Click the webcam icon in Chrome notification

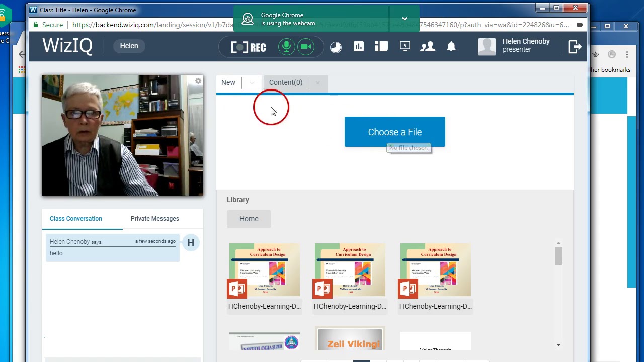tap(248, 19)
